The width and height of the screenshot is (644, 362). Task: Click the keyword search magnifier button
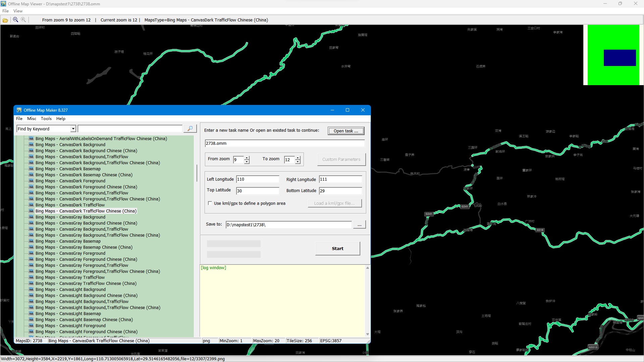pyautogui.click(x=190, y=129)
